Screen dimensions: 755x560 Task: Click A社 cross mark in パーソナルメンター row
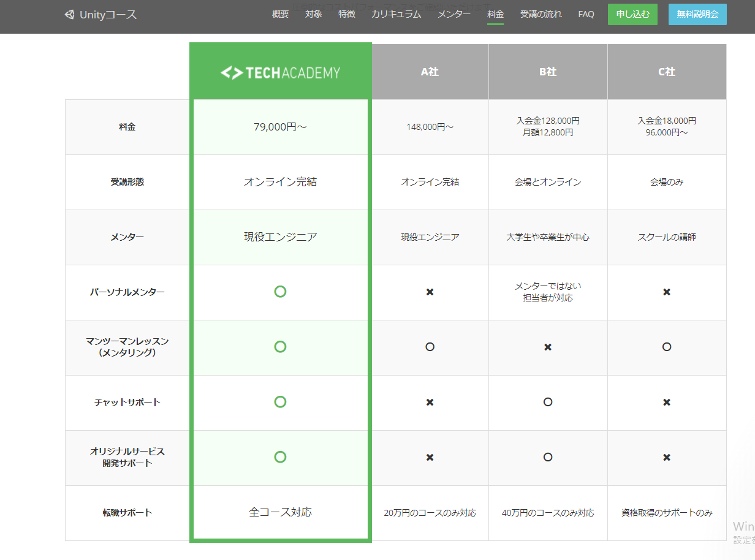coord(430,292)
